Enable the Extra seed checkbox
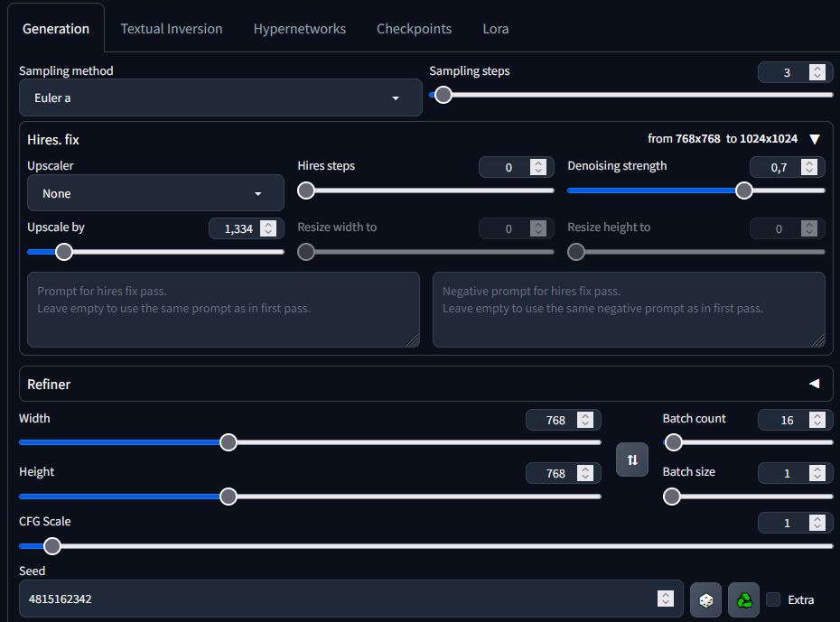Image resolution: width=840 pixels, height=622 pixels. (773, 599)
